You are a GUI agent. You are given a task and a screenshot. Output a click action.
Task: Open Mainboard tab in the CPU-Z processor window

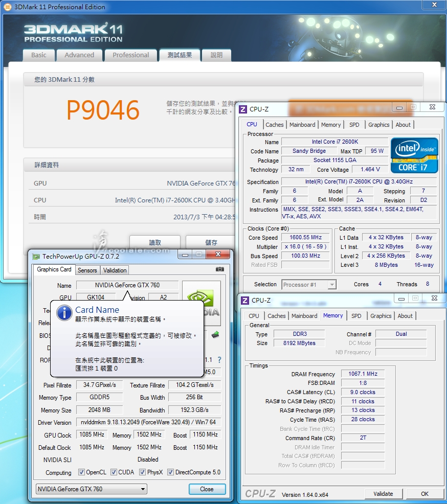click(x=302, y=125)
